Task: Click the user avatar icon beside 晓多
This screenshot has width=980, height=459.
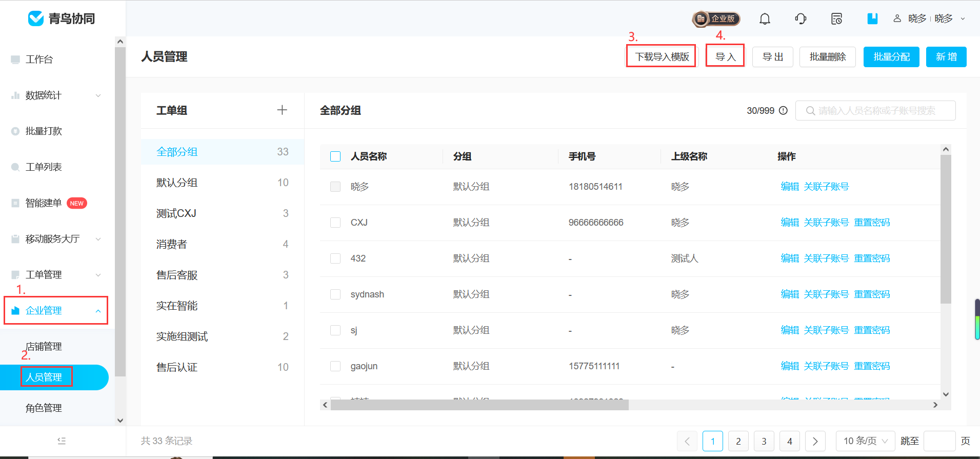Action: (897, 18)
